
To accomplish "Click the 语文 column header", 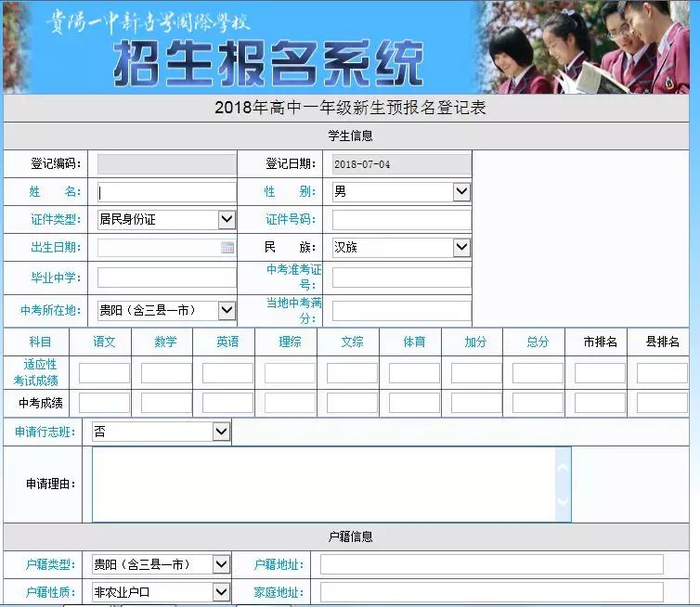I will point(104,342).
